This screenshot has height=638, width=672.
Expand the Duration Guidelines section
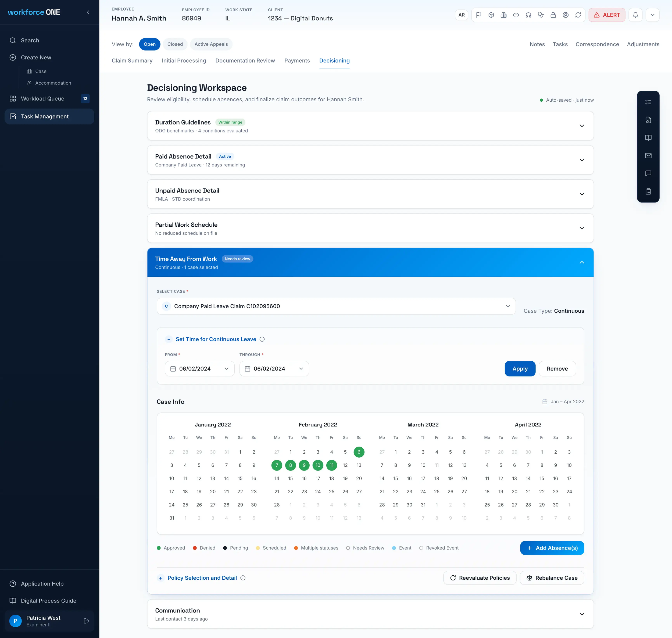[581, 126]
